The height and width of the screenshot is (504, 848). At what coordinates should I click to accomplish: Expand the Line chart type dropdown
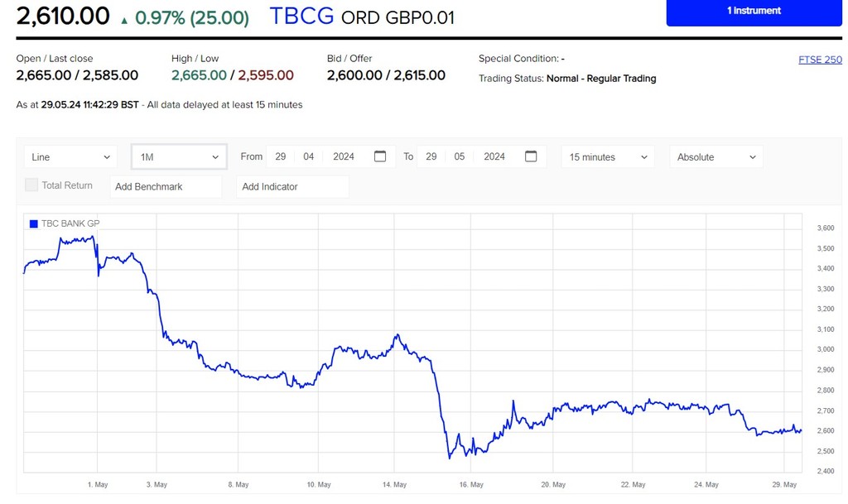(71, 157)
